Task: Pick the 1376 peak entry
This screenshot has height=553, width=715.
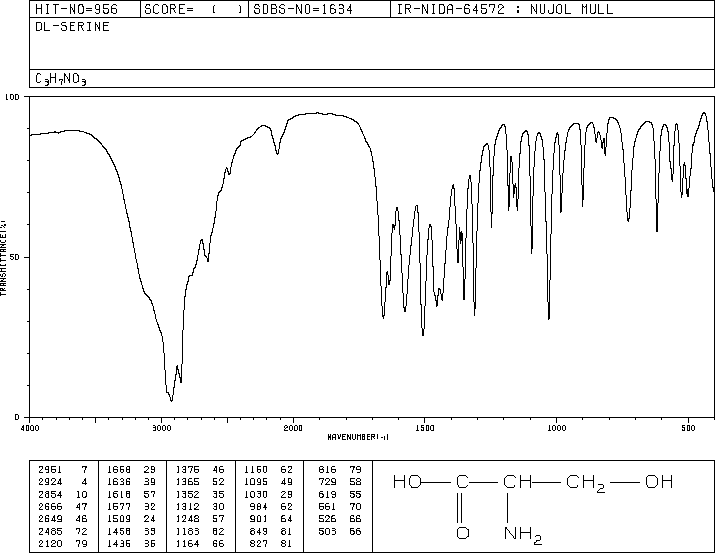Action: click(x=200, y=470)
